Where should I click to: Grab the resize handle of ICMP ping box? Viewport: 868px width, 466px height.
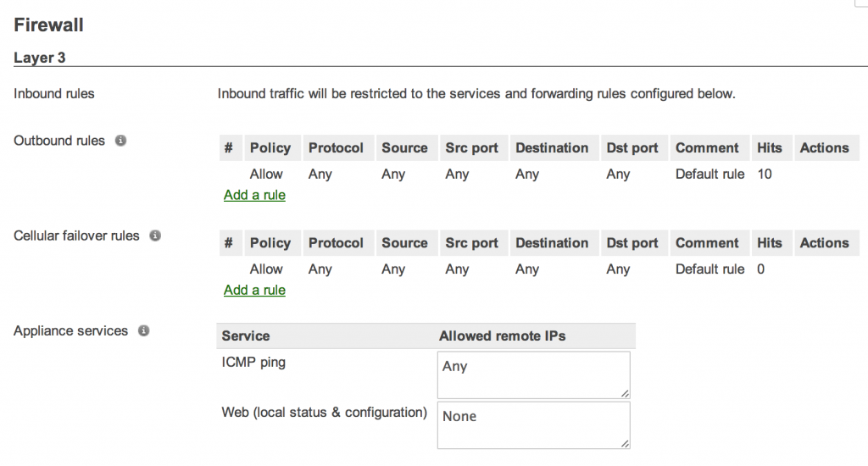626,393
